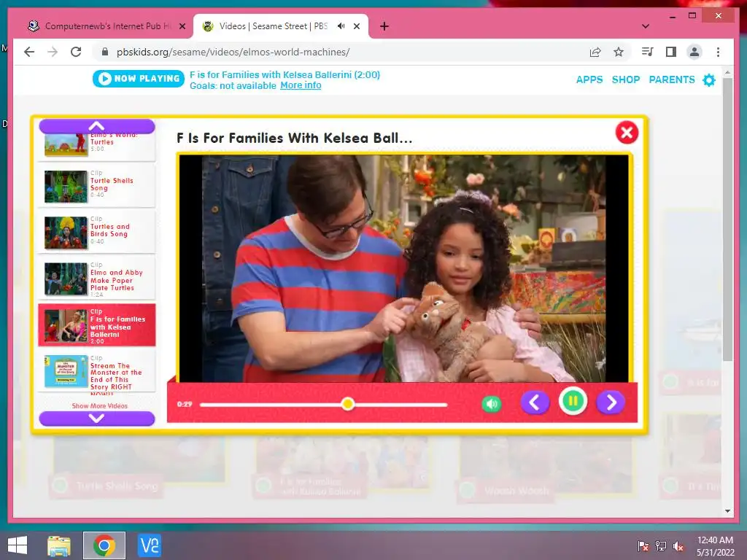Image resolution: width=747 pixels, height=560 pixels.
Task: Click the Chrome taskbar icon
Action: pos(104,545)
